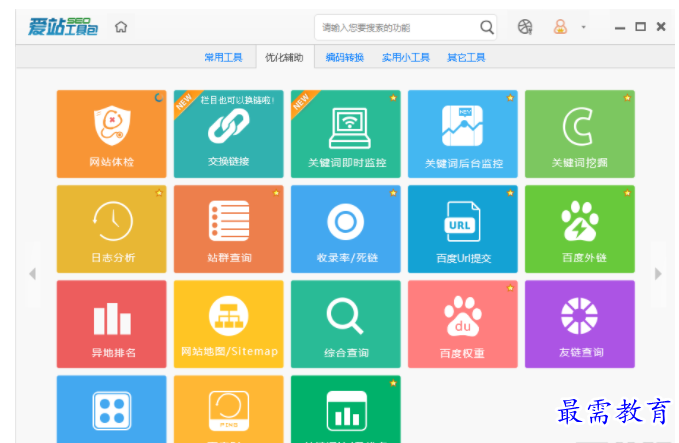
Task: Open the 日志分析 tile
Action: (111, 229)
